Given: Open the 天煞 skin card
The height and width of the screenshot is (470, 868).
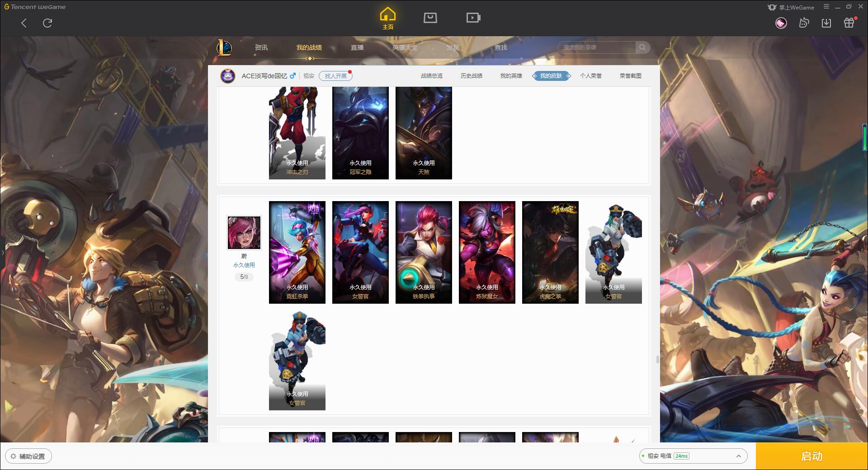Looking at the screenshot, I should pos(424,133).
